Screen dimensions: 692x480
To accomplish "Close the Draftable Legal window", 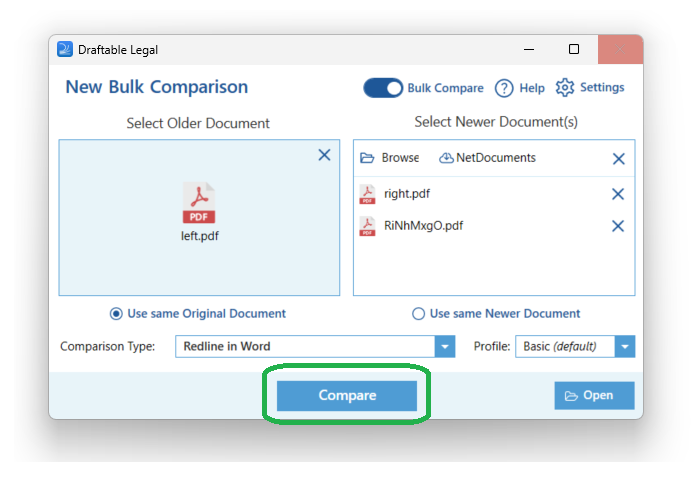I will 620,49.
